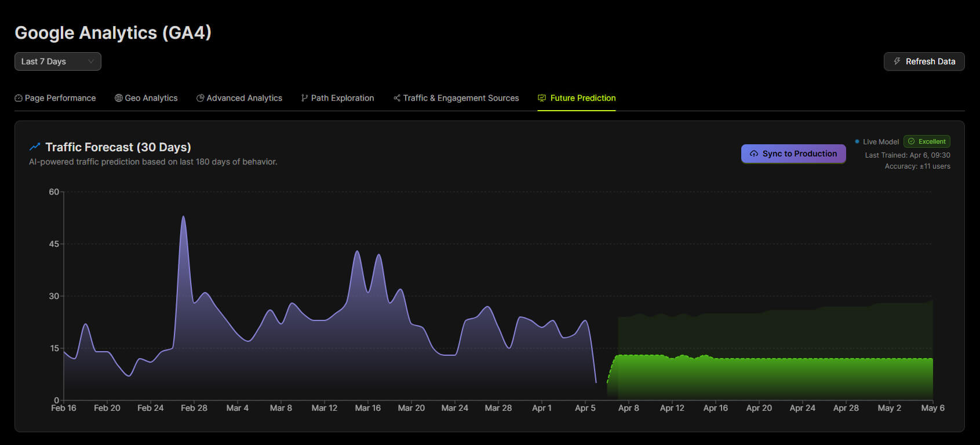
Task: Click the Apr 5 x-axis label
Action: click(x=585, y=408)
